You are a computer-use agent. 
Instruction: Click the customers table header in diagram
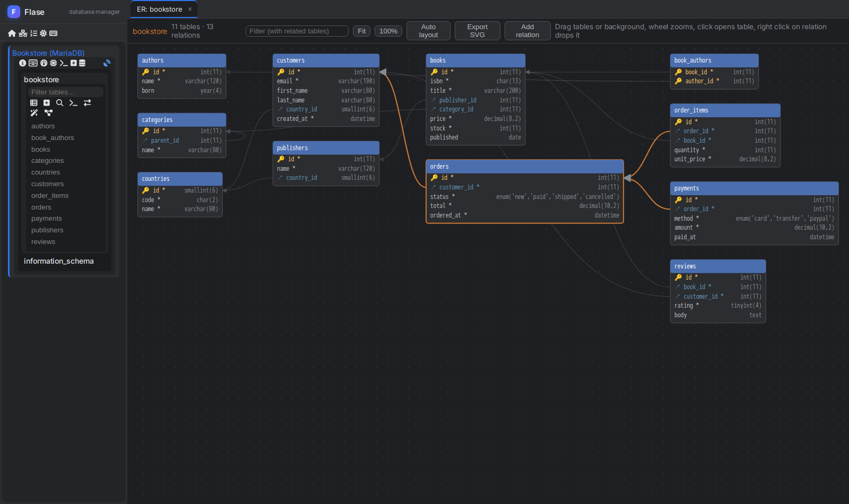pos(326,60)
